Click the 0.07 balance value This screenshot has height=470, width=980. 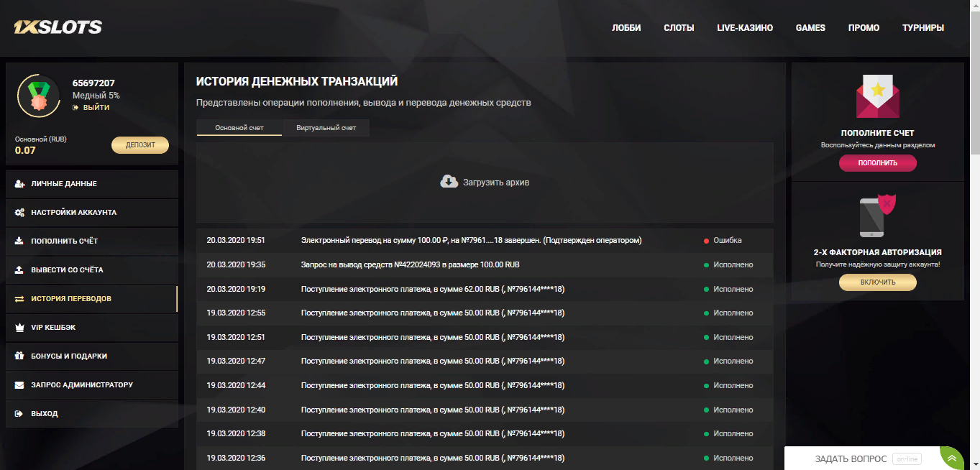pyautogui.click(x=25, y=150)
